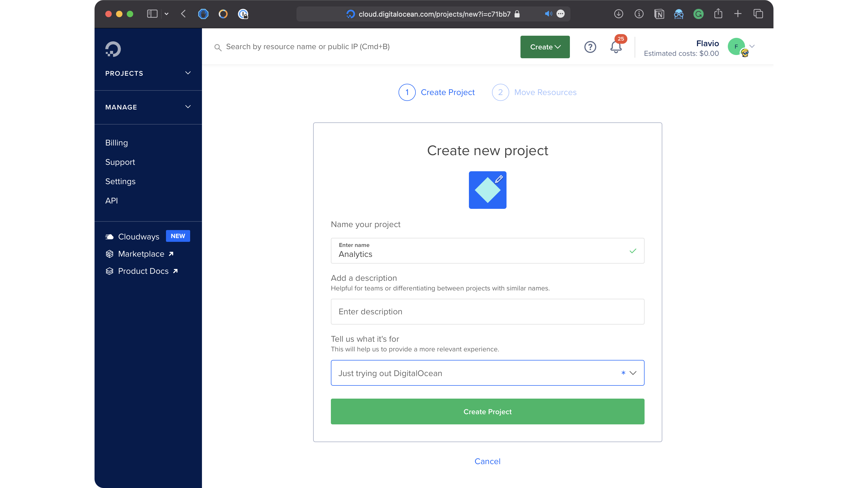Image resolution: width=868 pixels, height=488 pixels.
Task: Click the Enter description field
Action: [487, 312]
